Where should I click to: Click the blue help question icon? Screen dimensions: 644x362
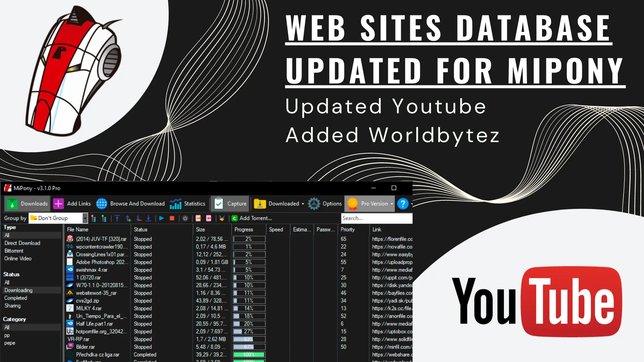click(x=403, y=203)
